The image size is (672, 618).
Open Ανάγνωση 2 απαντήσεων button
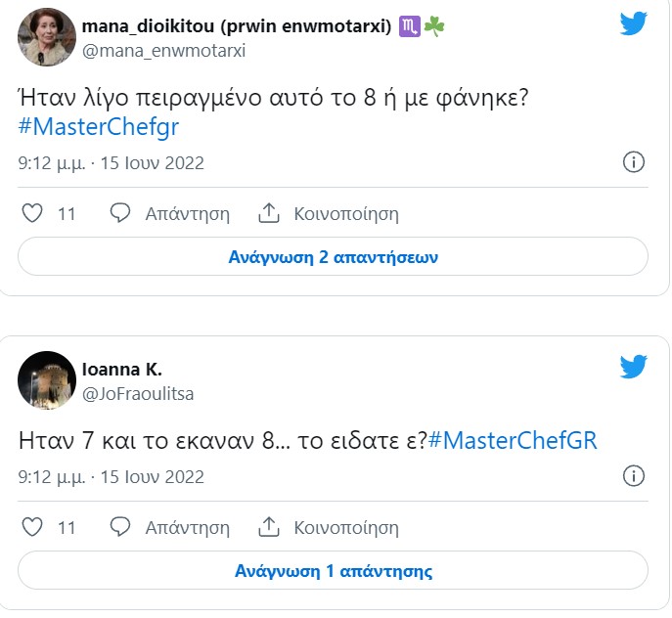click(x=333, y=257)
